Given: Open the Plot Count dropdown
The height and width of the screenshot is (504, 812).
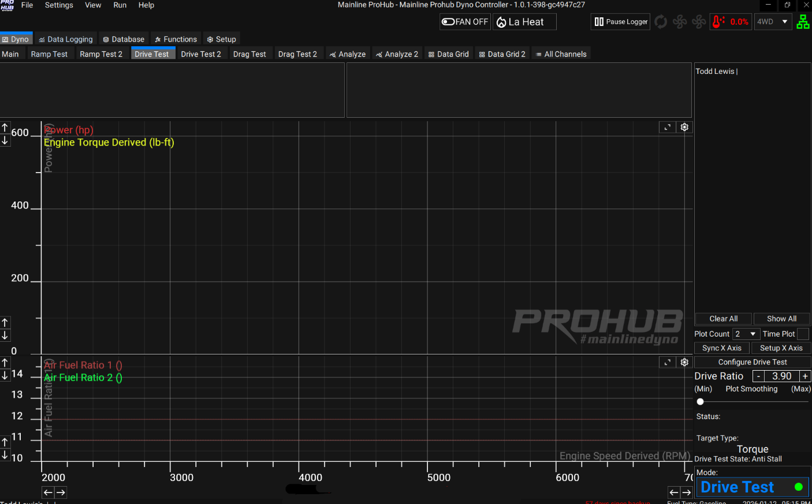Looking at the screenshot, I should [x=746, y=334].
